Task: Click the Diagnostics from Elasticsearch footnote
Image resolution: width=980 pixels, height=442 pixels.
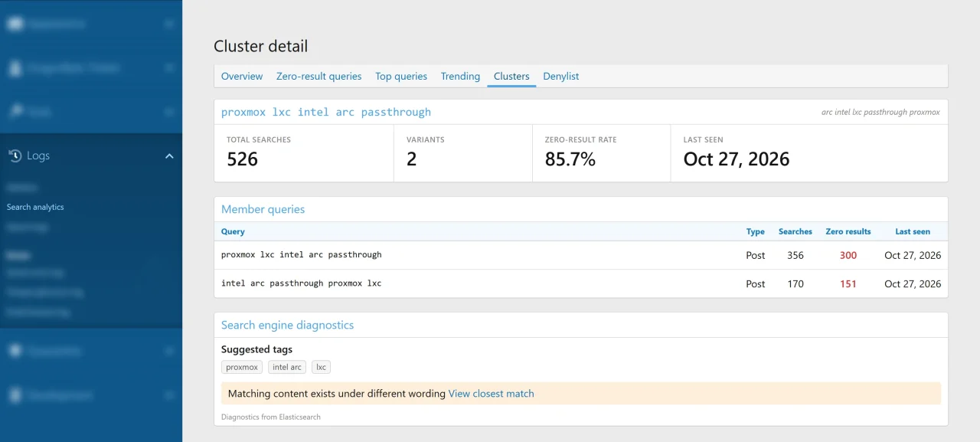Action: [x=271, y=417]
